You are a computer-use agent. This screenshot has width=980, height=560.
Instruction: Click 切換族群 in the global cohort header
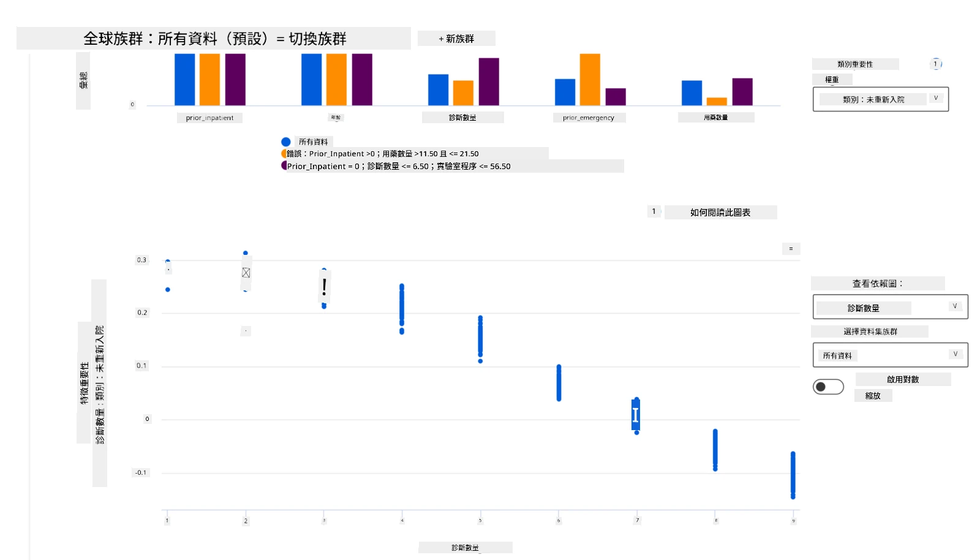coord(317,39)
